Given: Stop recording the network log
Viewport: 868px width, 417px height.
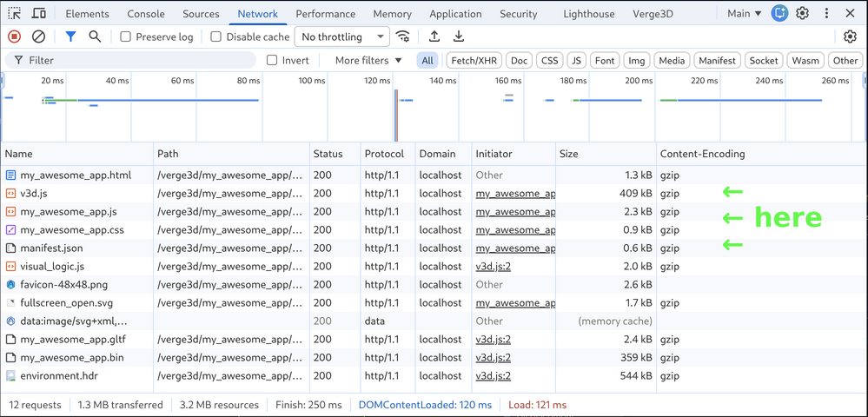Looking at the screenshot, I should point(15,36).
